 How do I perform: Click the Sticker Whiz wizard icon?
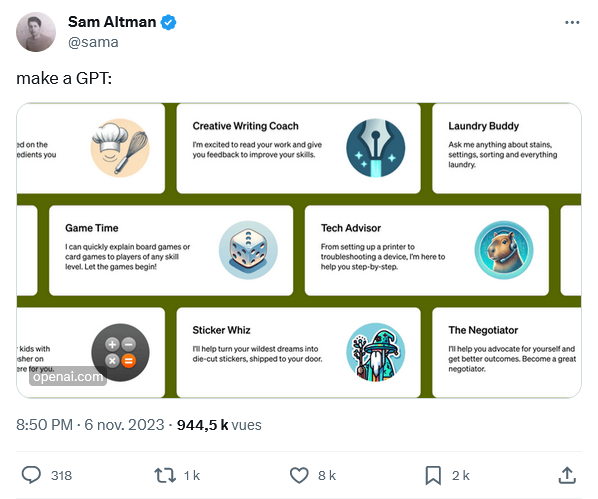pos(376,353)
